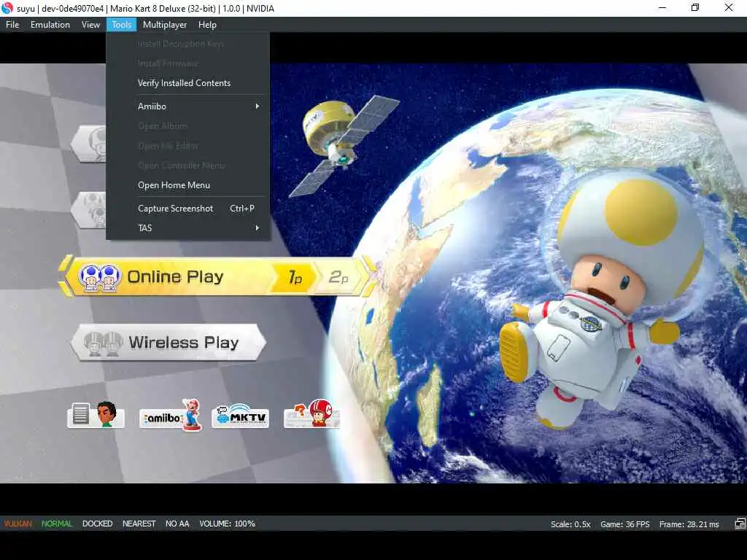The height and width of the screenshot is (560, 747).
Task: Open the MKTV highlights icon
Action: [241, 416]
